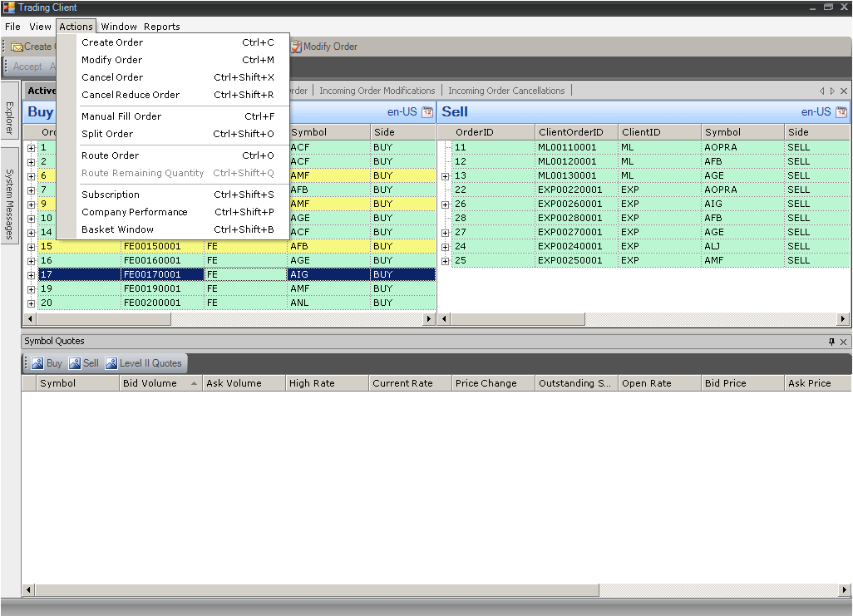Click the Sell quotes toolbar icon
Image resolution: width=853 pixels, height=616 pixels.
tap(75, 363)
